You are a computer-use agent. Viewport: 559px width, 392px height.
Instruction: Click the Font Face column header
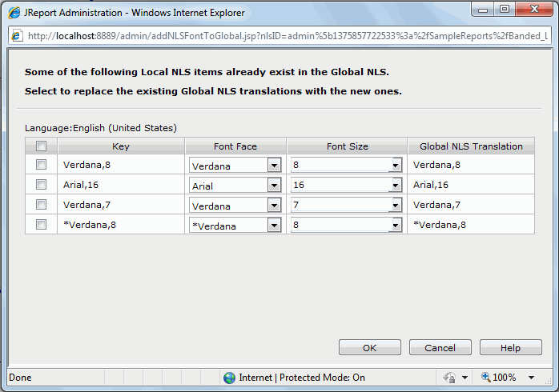click(x=235, y=146)
